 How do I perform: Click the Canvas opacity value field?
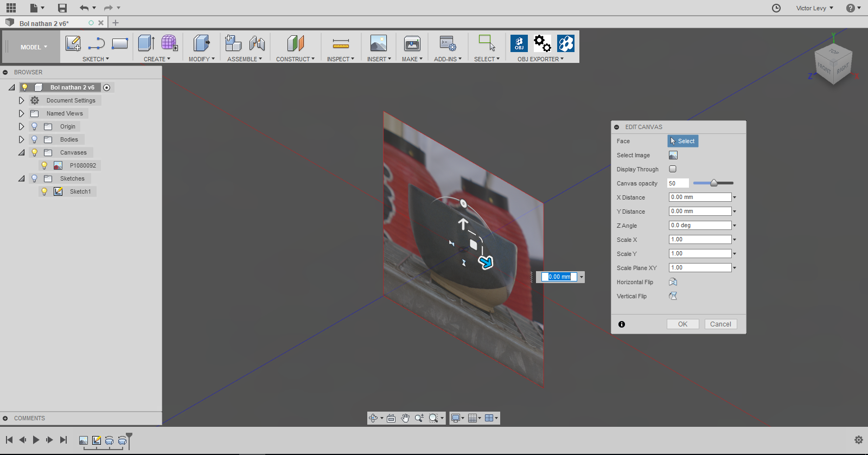[678, 183]
